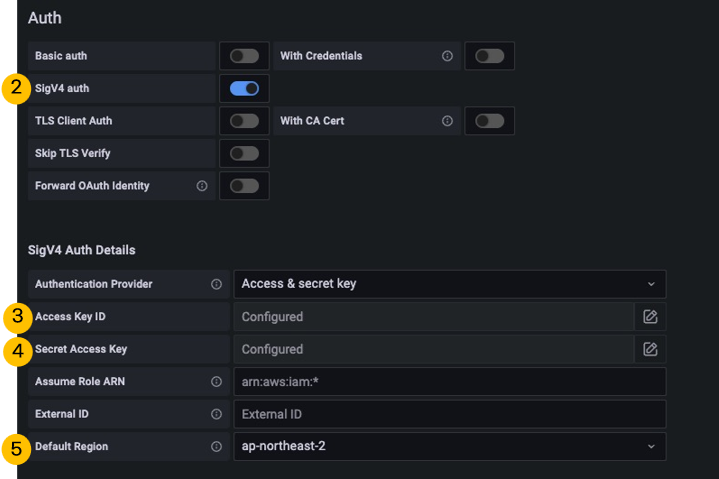The width and height of the screenshot is (719, 479).
Task: Click the SigV4 Auth Details heading
Action: click(82, 250)
